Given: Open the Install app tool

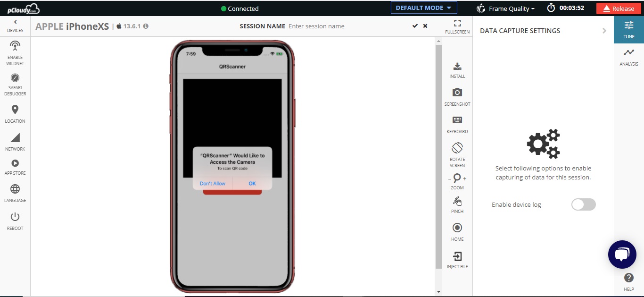Looking at the screenshot, I should pos(457,70).
